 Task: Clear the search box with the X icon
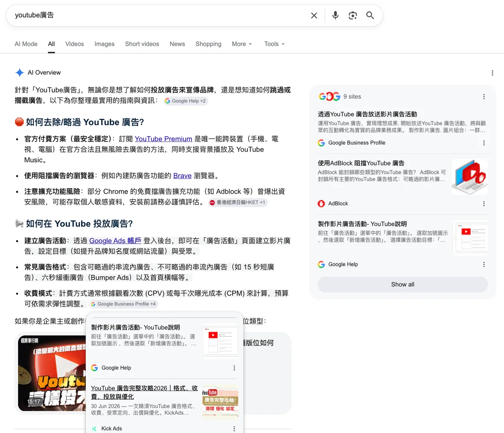[314, 16]
